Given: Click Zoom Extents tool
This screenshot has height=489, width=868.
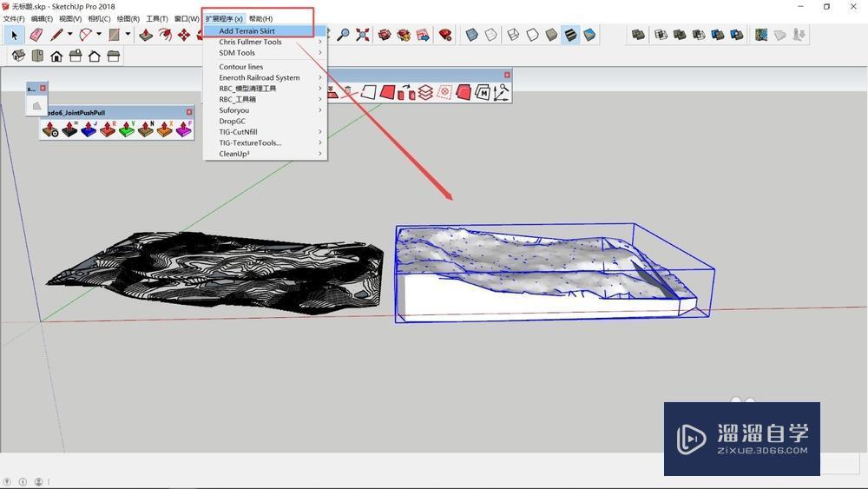Looking at the screenshot, I should (363, 35).
